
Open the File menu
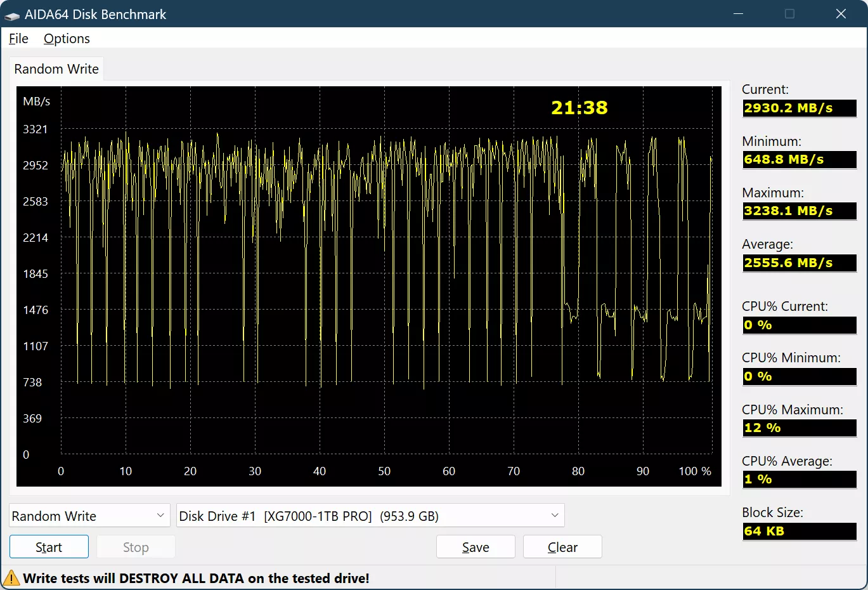18,39
